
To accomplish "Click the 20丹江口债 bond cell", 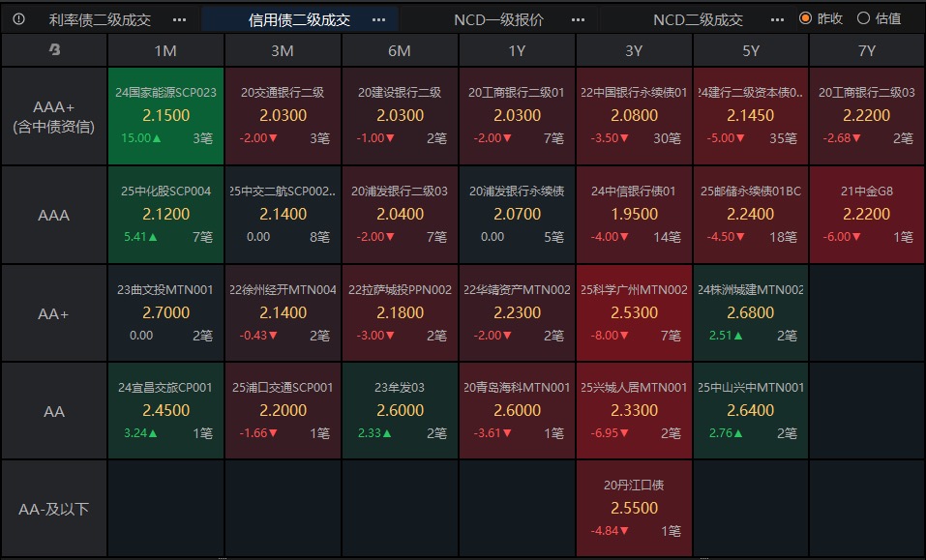I will pos(634,509).
